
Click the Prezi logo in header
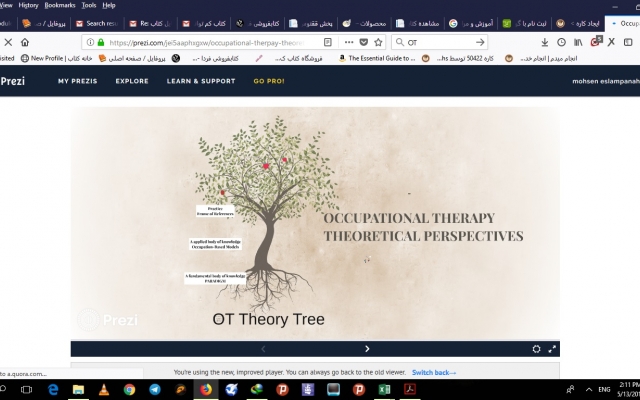click(x=12, y=81)
